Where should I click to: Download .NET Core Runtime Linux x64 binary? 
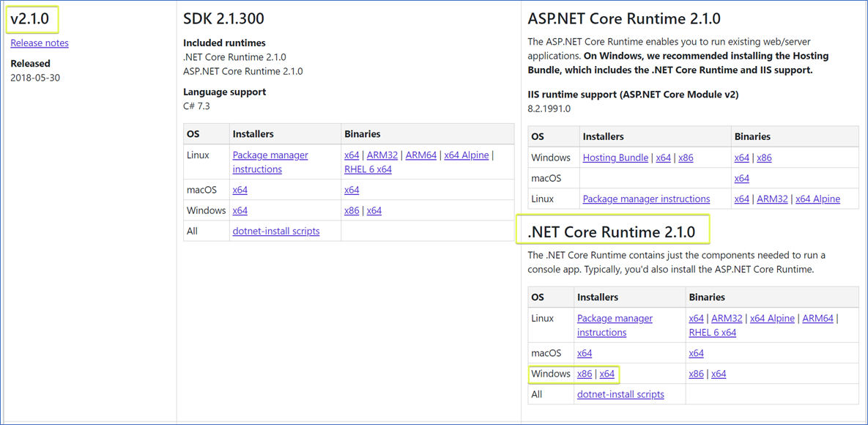click(x=697, y=319)
